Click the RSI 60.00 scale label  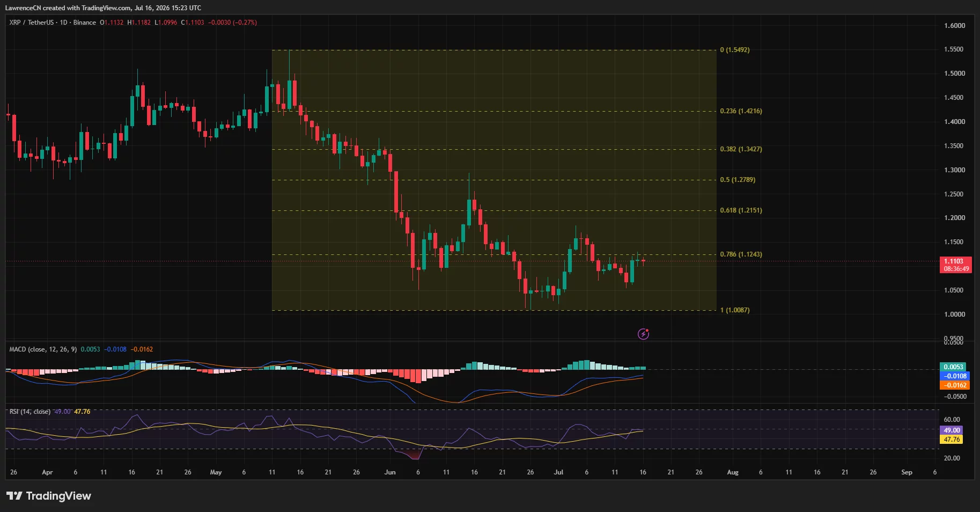(952, 420)
